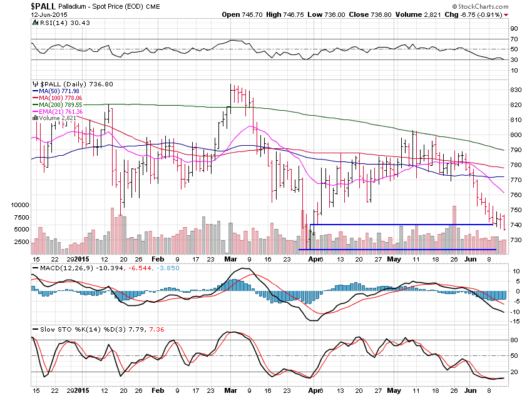Click the RSI 70 level axis label
The height and width of the screenshot is (396, 532).
pyautogui.click(x=514, y=39)
